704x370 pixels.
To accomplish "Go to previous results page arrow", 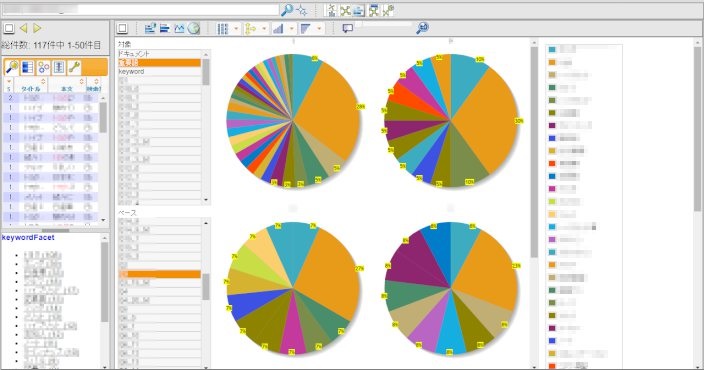I will point(23,28).
